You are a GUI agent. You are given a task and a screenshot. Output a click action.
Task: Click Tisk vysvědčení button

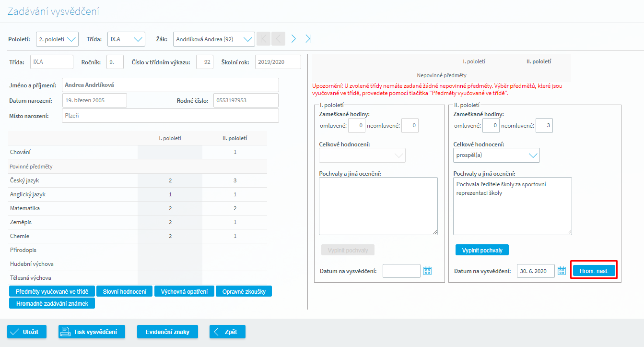pyautogui.click(x=92, y=332)
